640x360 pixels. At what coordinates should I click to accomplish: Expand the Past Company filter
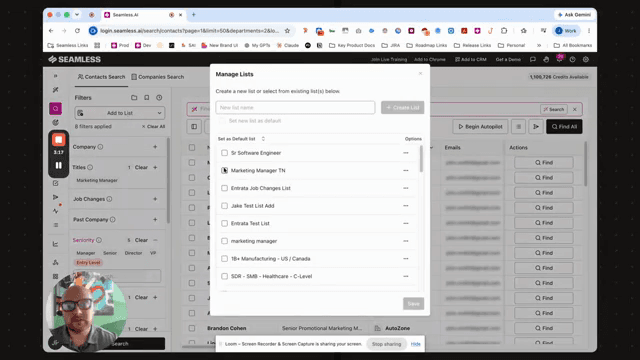pos(155,220)
